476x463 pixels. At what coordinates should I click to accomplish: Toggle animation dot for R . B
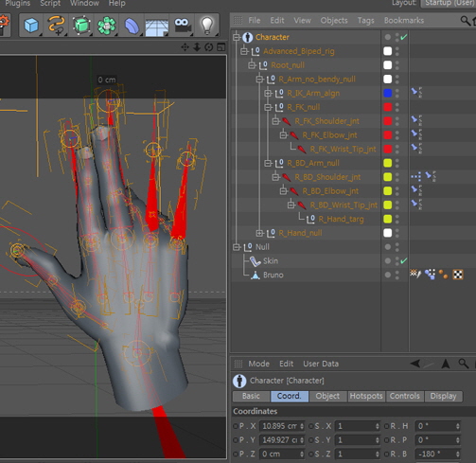pos(386,454)
